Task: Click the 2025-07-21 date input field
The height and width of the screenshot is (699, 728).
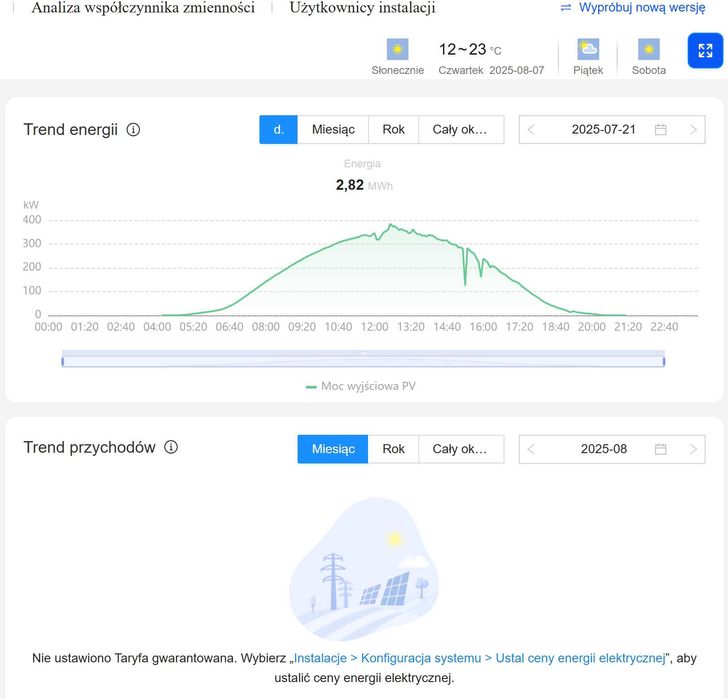Action: pyautogui.click(x=603, y=130)
